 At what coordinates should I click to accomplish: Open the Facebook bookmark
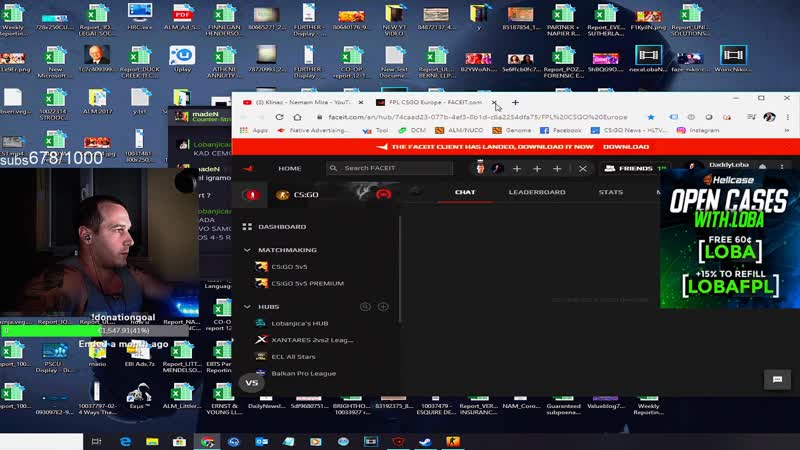pyautogui.click(x=560, y=131)
